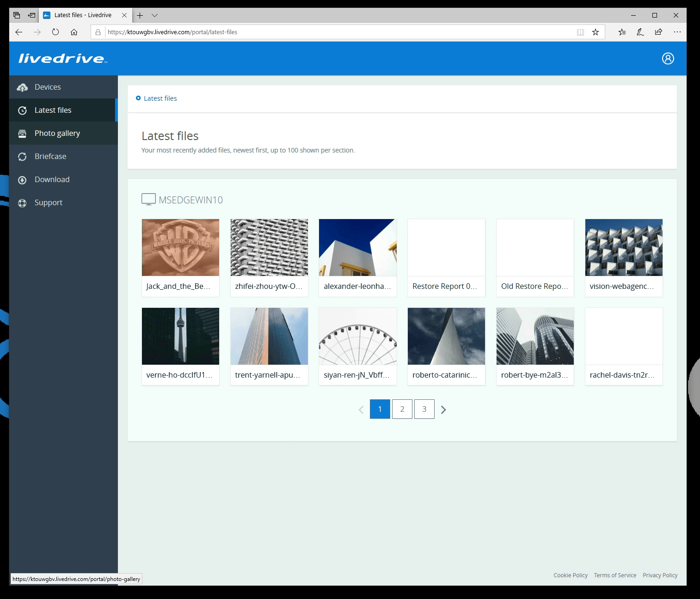Click the Download arrow icon in sidebar
Viewport: 700px width, 599px height.
tap(22, 180)
